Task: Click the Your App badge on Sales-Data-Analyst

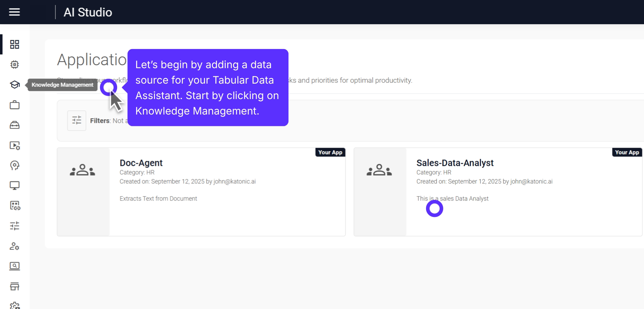Action: tap(627, 152)
